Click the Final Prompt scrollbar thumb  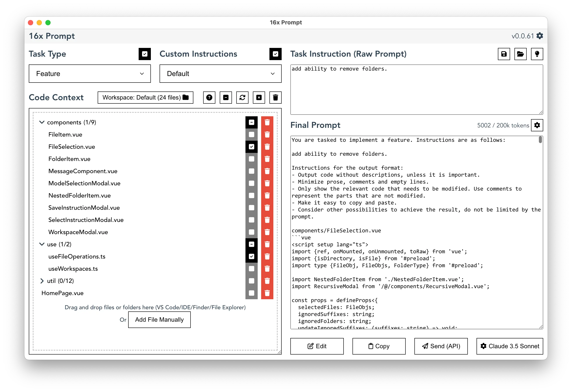pyautogui.click(x=540, y=140)
